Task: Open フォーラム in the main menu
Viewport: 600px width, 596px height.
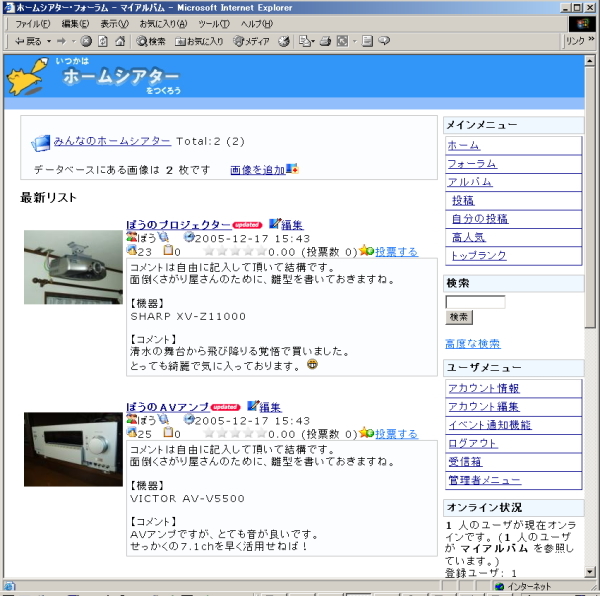Action: pos(472,164)
